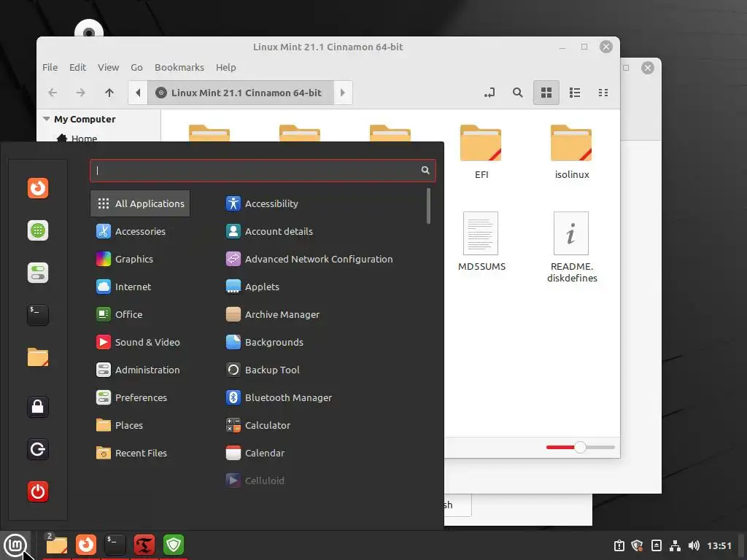Viewport: 747px width, 560px height.
Task: Click the application list scrollbar
Action: 429,206
